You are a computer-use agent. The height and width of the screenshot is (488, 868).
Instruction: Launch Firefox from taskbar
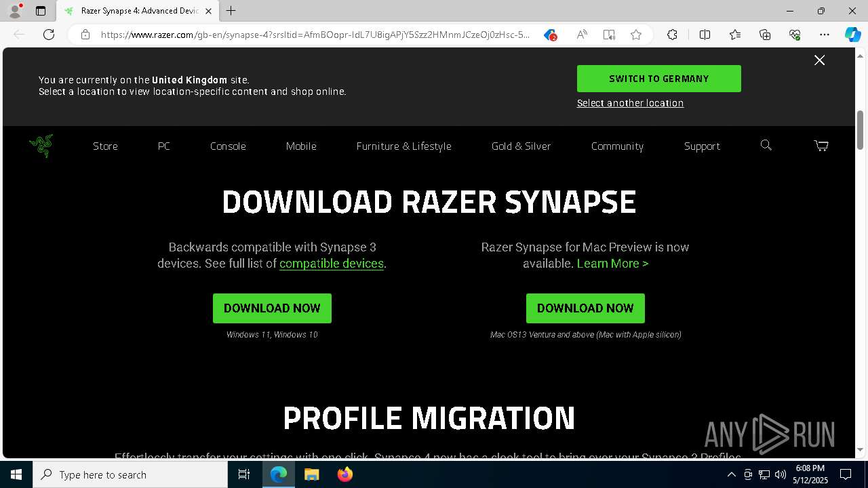coord(344,474)
